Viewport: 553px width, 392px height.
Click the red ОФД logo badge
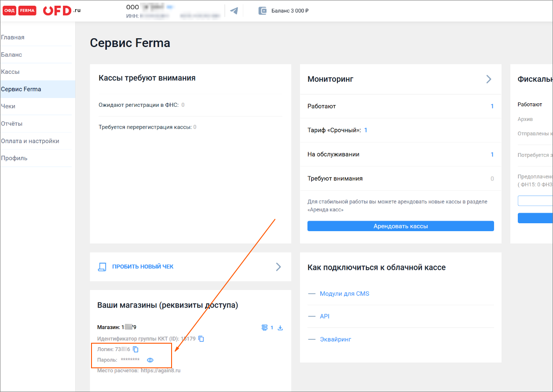9,11
